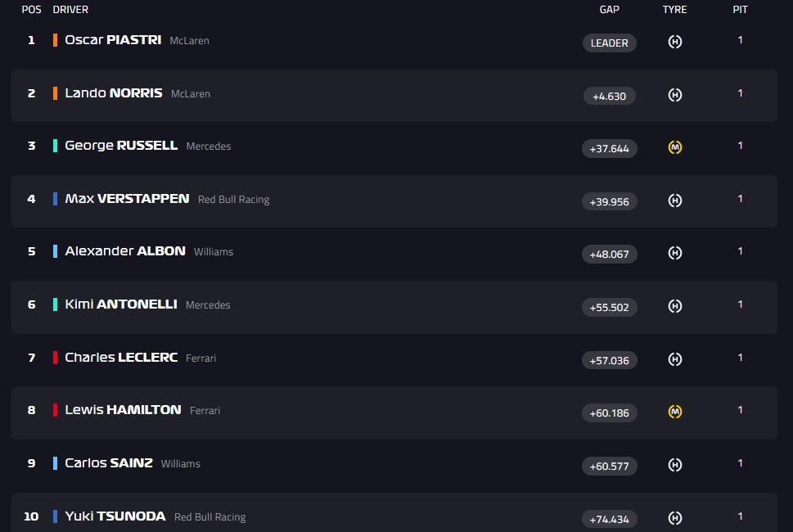Screen dimensions: 793x532
Task: Click George Russell's yellow medium tyre icon
Action: click(674, 147)
